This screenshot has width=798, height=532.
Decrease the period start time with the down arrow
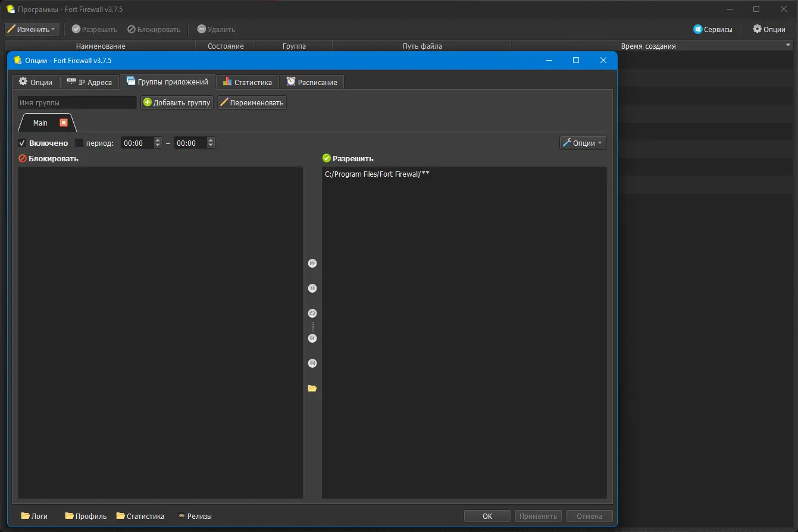pos(158,146)
